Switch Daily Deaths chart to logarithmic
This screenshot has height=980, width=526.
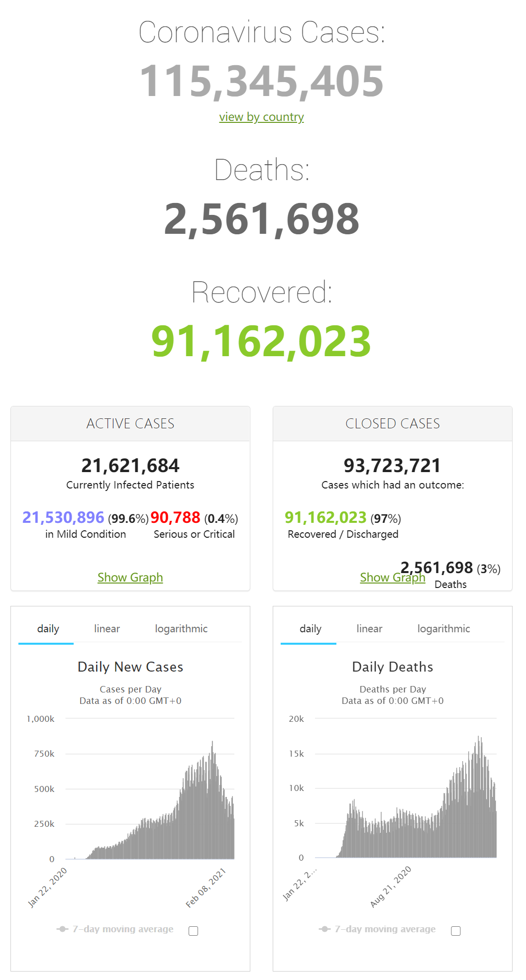click(x=443, y=629)
